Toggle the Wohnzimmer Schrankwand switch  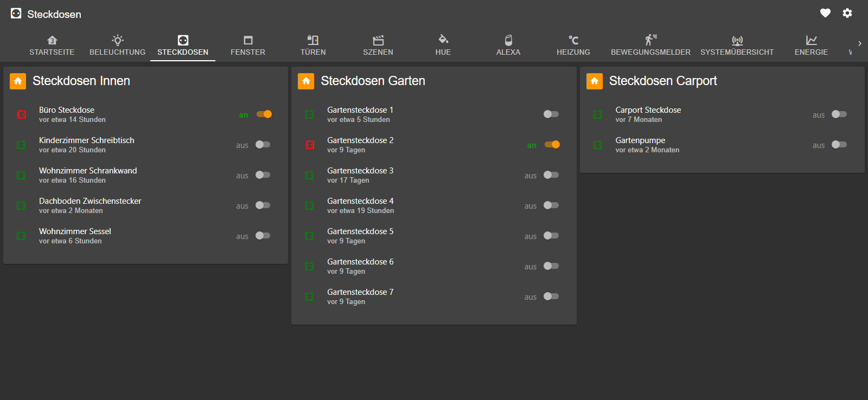coord(263,175)
